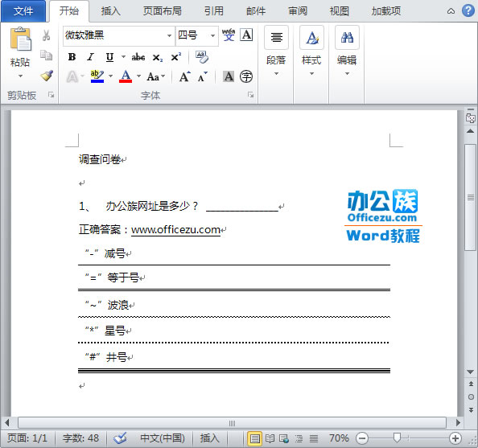Toggle Character Shading
478x448 pixels.
pyautogui.click(x=229, y=76)
